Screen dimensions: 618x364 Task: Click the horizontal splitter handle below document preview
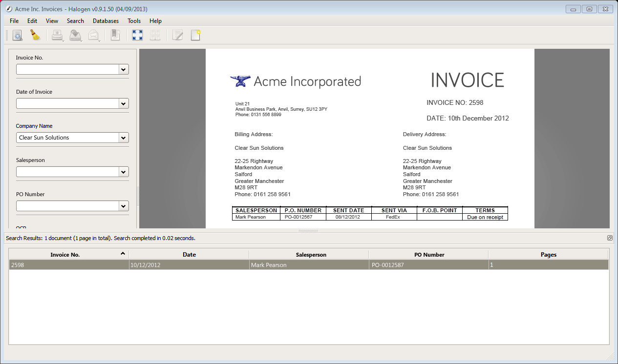coord(308,230)
